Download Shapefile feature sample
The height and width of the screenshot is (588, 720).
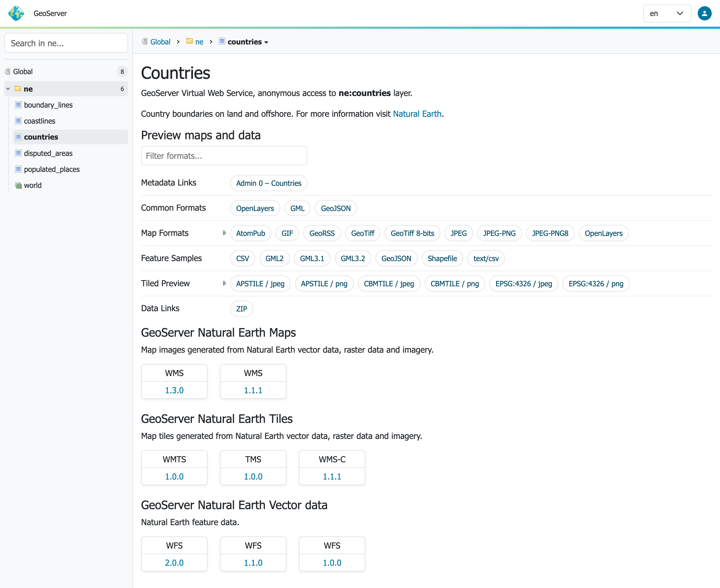tap(442, 258)
